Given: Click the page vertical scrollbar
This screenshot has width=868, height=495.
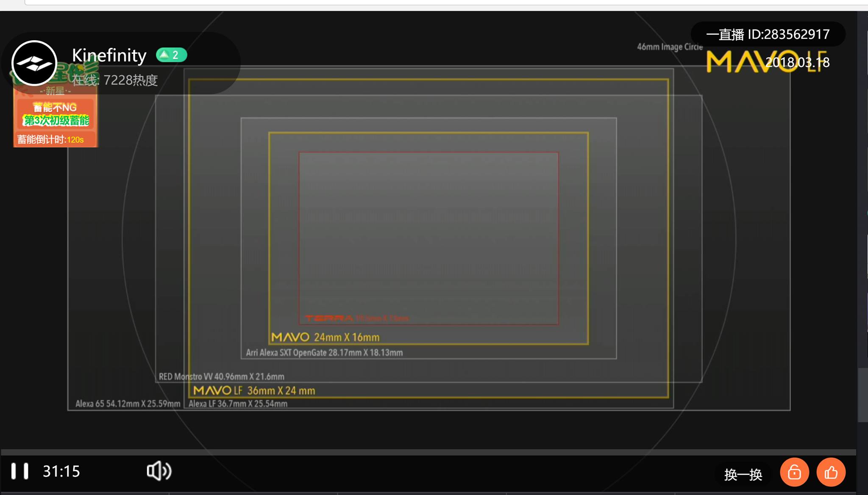Looking at the screenshot, I should [862, 395].
